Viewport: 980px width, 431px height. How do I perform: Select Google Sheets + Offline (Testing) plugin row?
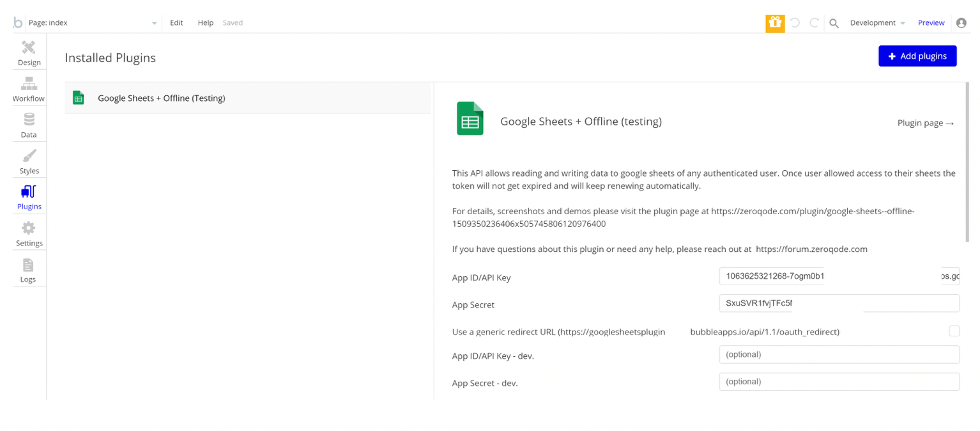click(247, 98)
